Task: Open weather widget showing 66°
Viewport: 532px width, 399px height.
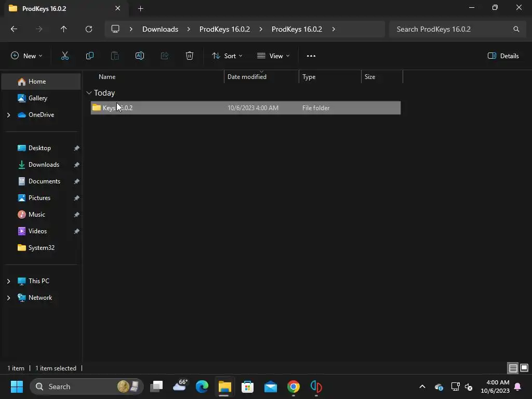Action: [x=179, y=387]
